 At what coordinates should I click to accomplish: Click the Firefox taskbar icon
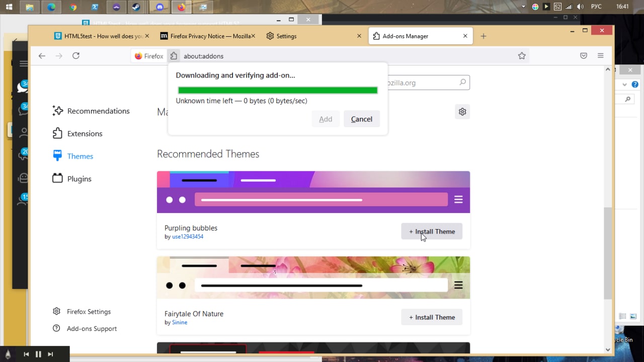coord(182,7)
